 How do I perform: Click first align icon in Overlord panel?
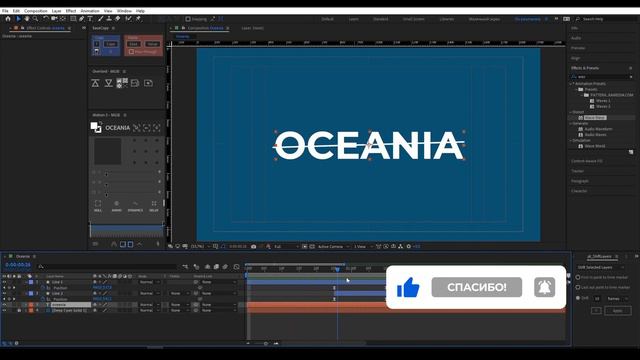click(x=95, y=83)
